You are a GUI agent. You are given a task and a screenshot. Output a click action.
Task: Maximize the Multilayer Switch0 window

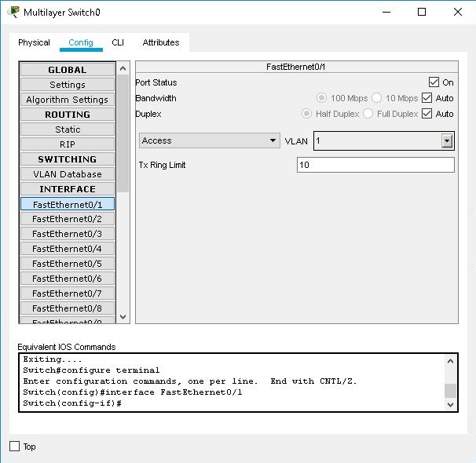pyautogui.click(x=422, y=12)
